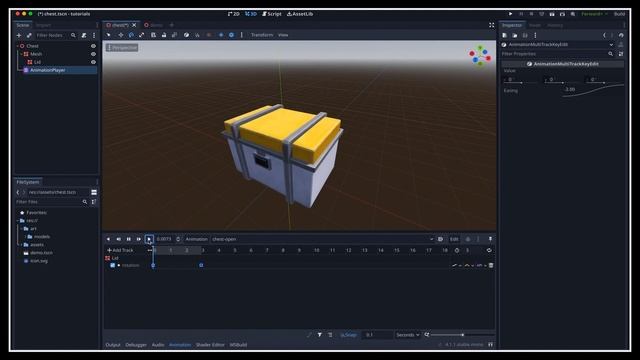The width and height of the screenshot is (640, 360).
Task: Load resource via Inspector folder icon
Action: click(515, 36)
